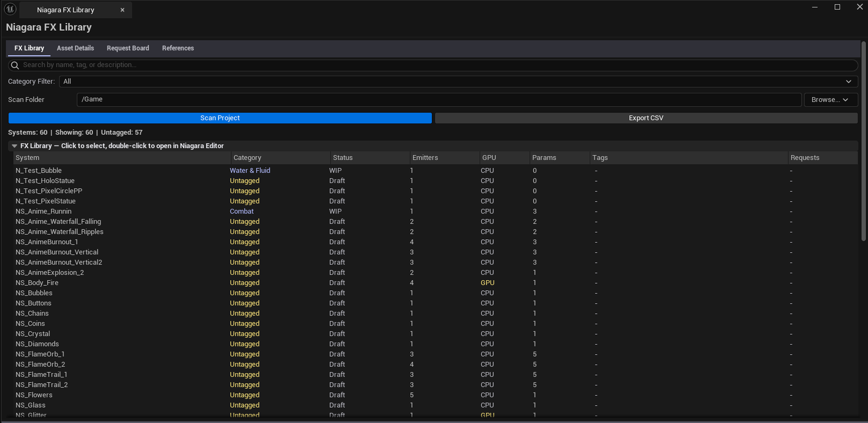This screenshot has height=423, width=868.
Task: Focus the search by name field
Action: (x=433, y=65)
